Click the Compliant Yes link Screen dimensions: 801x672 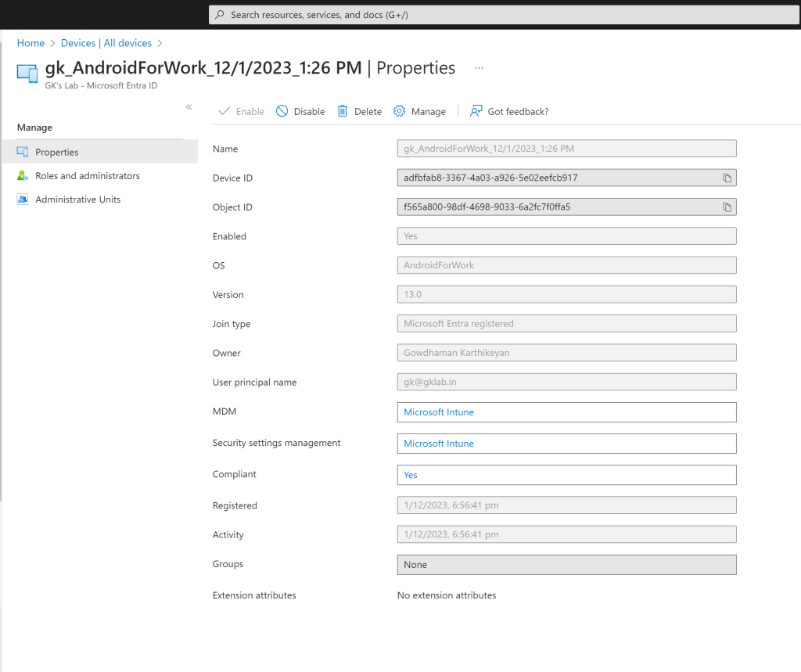pyautogui.click(x=410, y=475)
